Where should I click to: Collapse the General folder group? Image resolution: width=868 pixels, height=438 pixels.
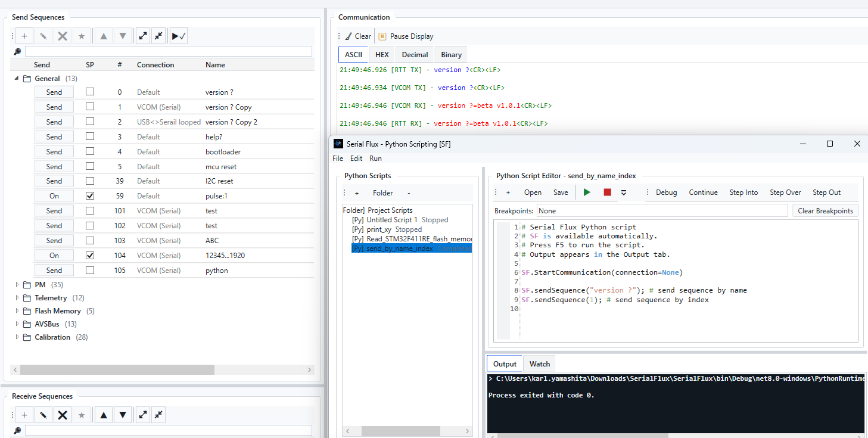16,79
